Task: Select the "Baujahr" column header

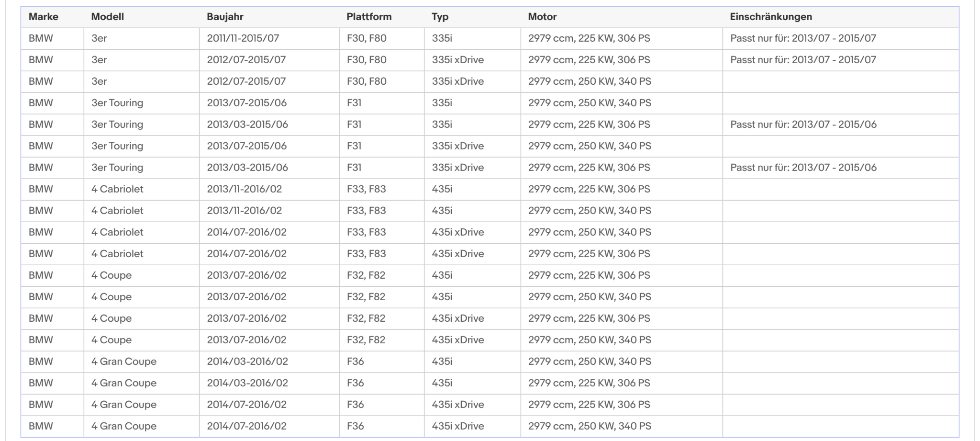Action: (225, 17)
